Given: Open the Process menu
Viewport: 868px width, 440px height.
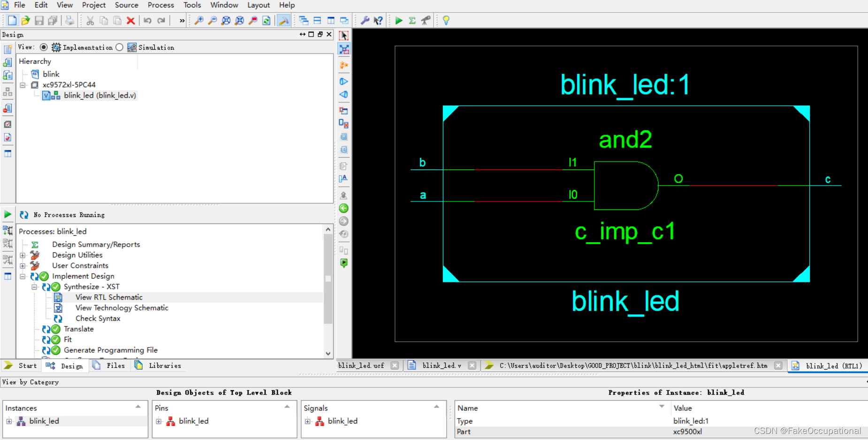Looking at the screenshot, I should point(161,5).
